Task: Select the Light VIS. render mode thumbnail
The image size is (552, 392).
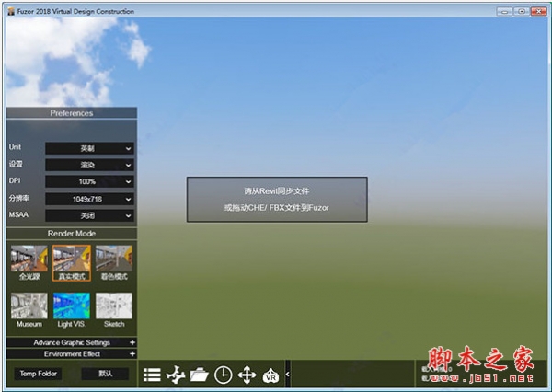Action: [x=72, y=310]
